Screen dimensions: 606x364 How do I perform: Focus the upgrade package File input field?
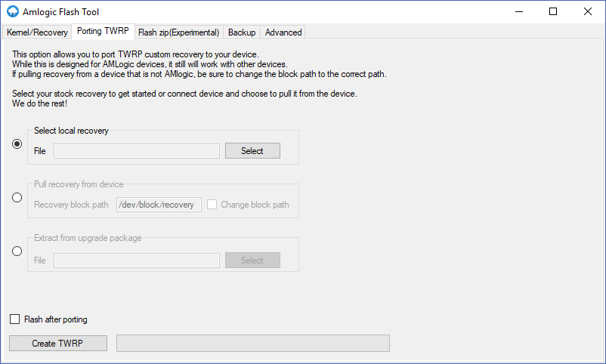coord(137,261)
